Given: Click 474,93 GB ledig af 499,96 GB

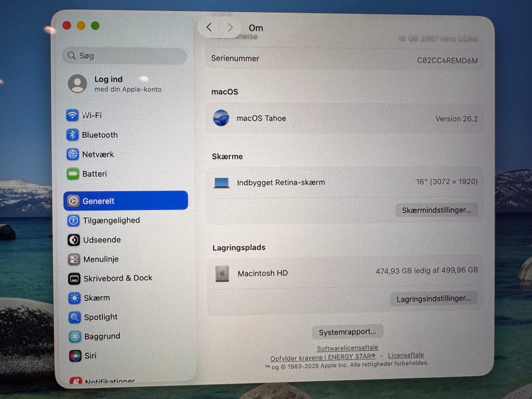Looking at the screenshot, I should point(427,270).
